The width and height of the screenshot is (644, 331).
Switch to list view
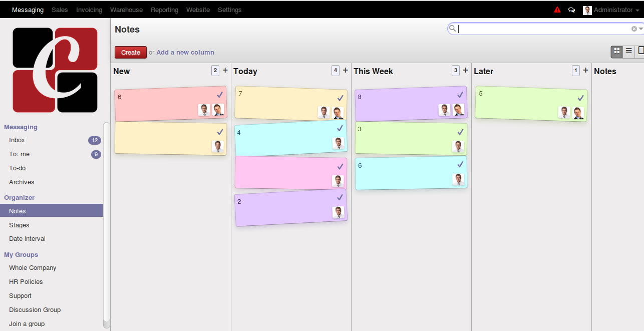[x=629, y=51]
